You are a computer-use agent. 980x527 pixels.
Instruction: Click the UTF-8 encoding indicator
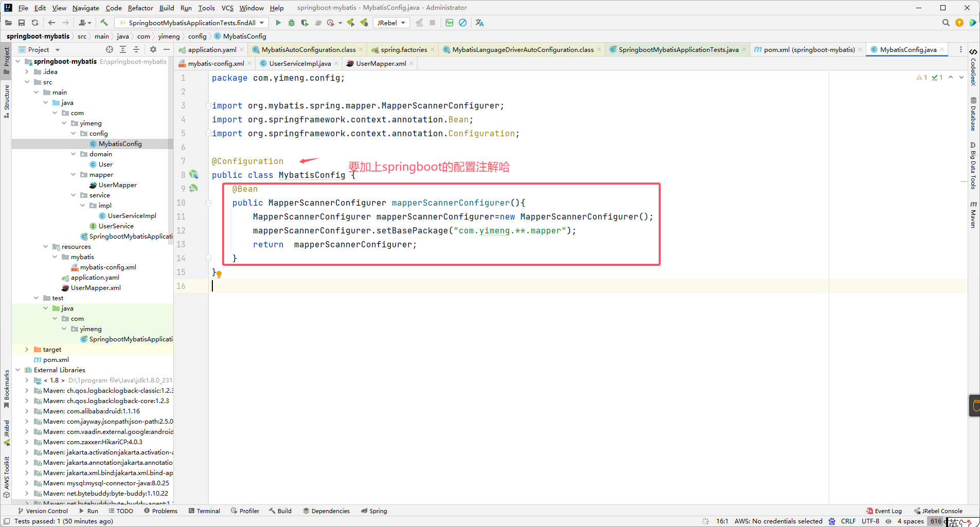pos(870,521)
